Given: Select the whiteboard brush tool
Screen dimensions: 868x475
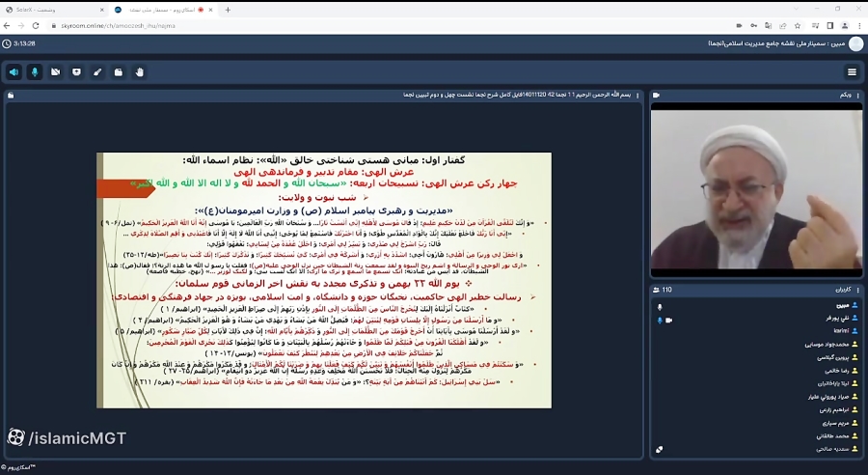Looking at the screenshot, I should 97,72.
